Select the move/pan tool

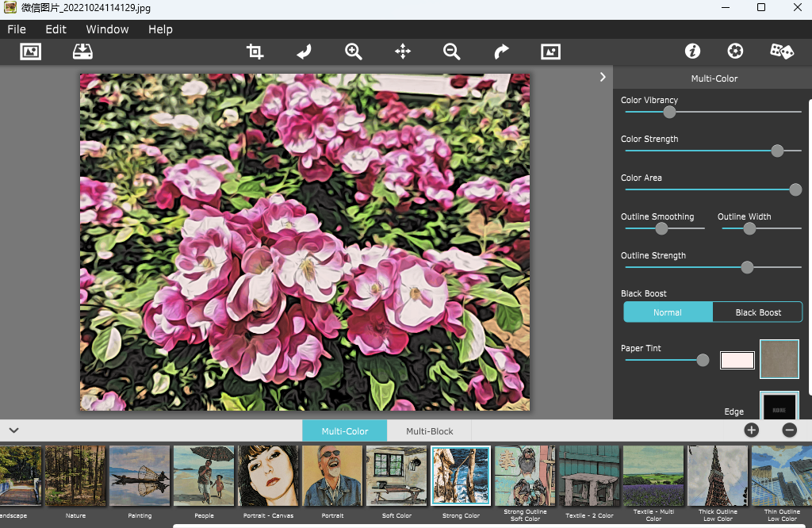pyautogui.click(x=402, y=52)
